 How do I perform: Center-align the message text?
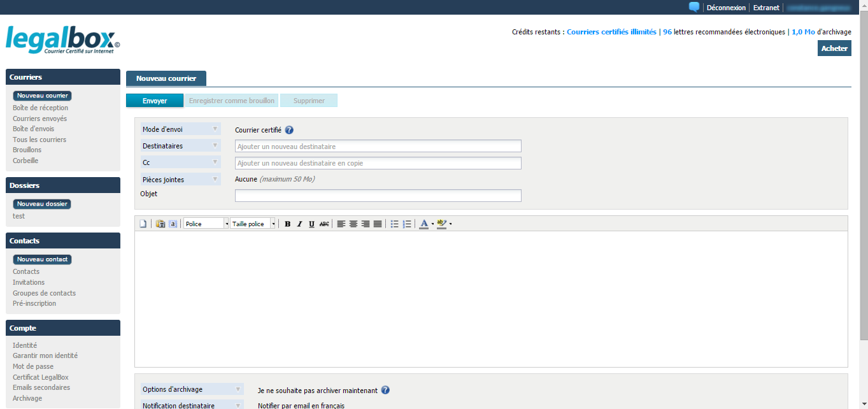pos(353,224)
